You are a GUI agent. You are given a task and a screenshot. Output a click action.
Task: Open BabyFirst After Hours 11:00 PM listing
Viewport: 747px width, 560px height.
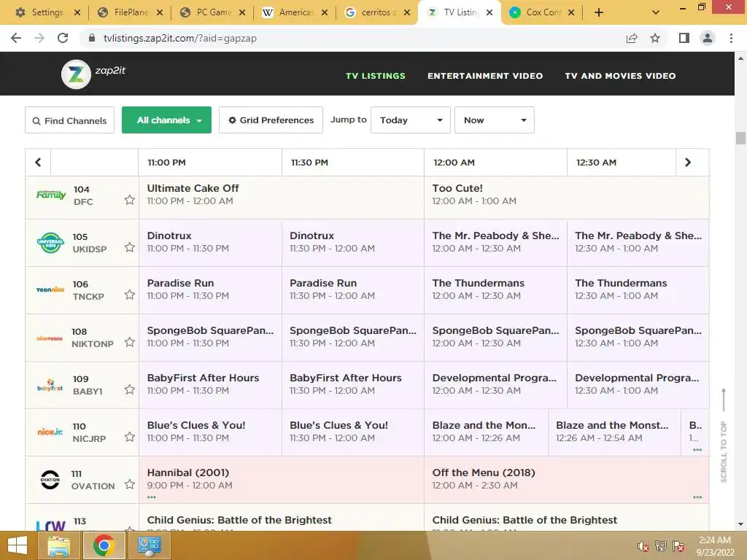(x=210, y=385)
